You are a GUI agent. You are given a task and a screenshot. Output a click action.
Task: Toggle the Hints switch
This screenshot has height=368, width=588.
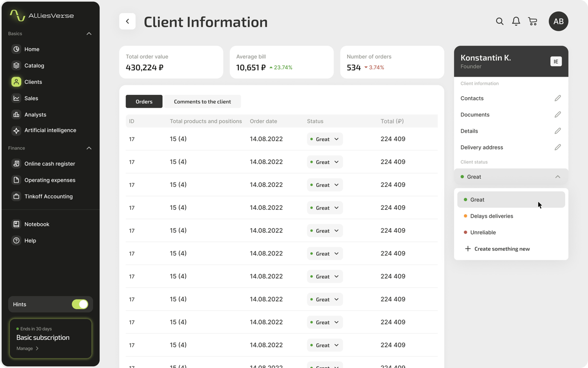[80, 304]
